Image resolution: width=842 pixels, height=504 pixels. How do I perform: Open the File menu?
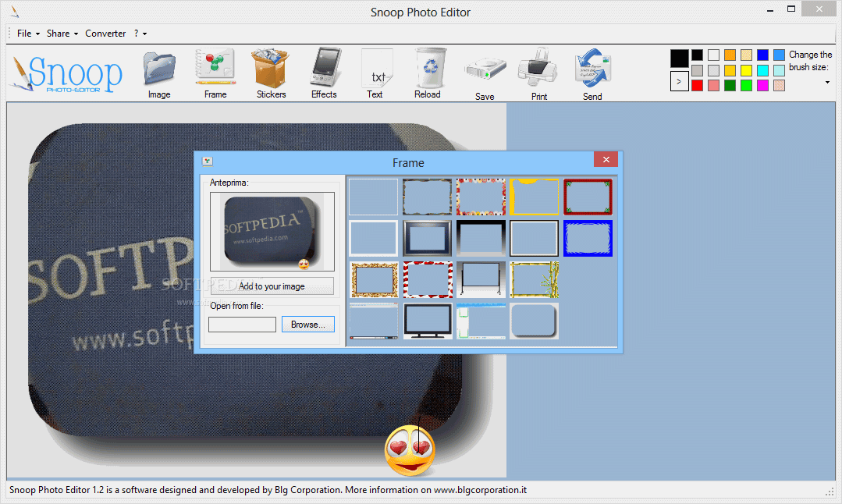(28, 34)
